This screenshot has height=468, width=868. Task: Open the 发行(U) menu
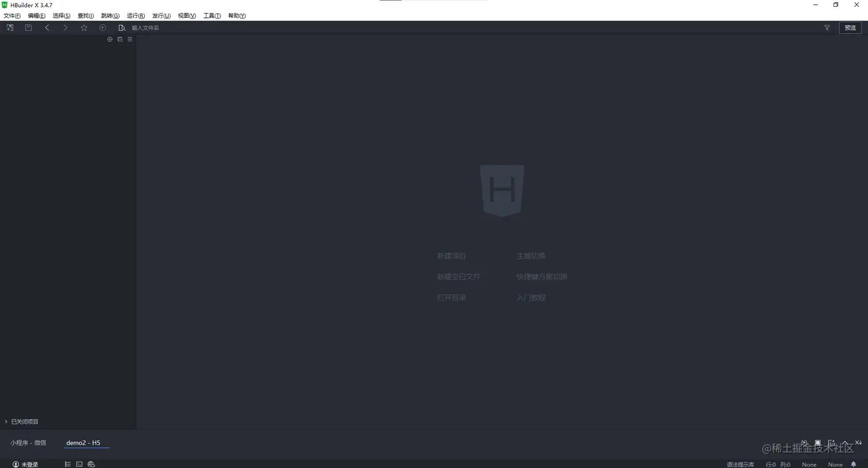point(161,16)
